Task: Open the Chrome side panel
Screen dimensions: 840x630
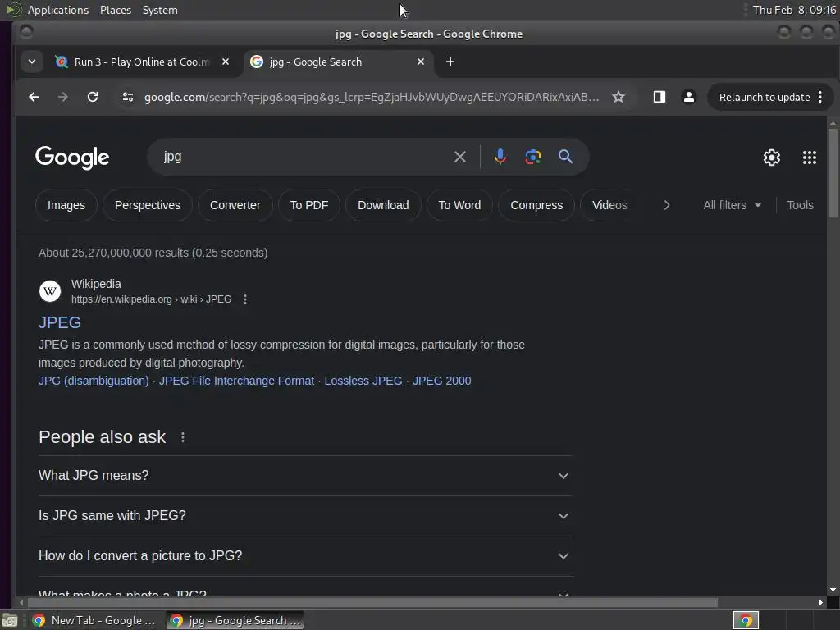Action: point(659,97)
